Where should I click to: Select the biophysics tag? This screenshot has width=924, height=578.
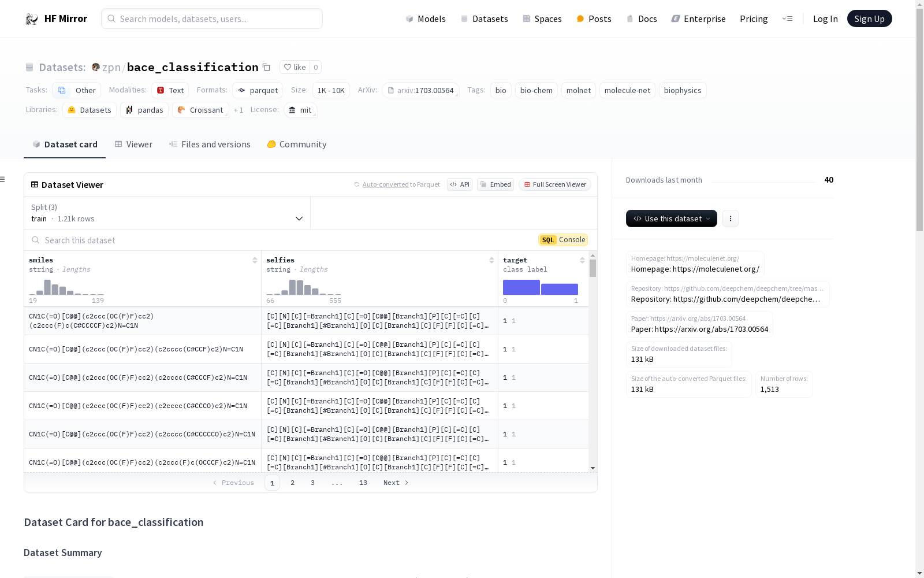pos(683,90)
